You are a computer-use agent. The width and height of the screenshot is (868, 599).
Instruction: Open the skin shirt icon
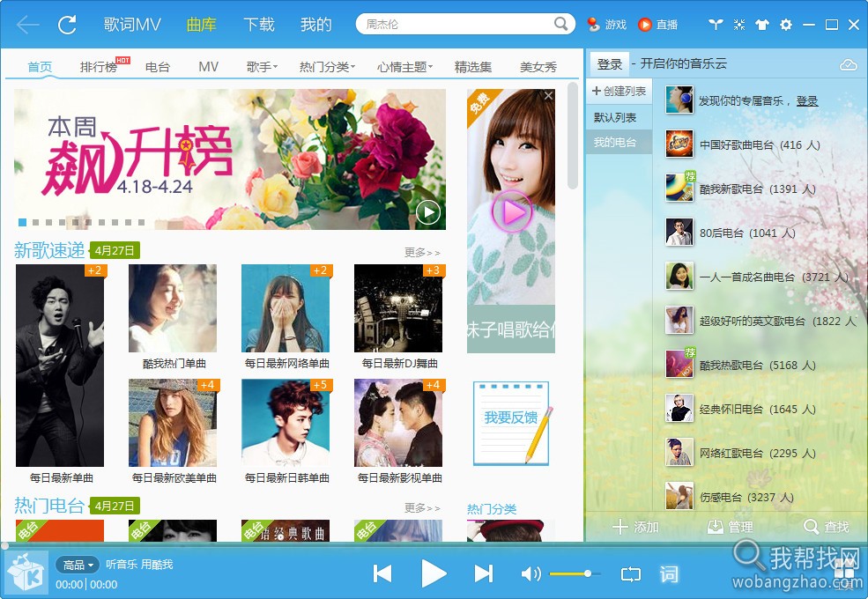(762, 25)
